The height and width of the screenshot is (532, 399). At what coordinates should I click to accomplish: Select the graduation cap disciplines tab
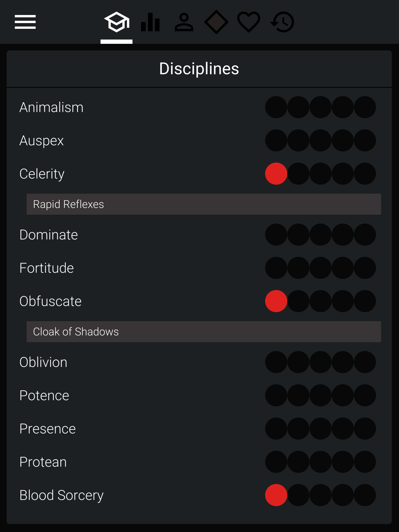tap(117, 22)
